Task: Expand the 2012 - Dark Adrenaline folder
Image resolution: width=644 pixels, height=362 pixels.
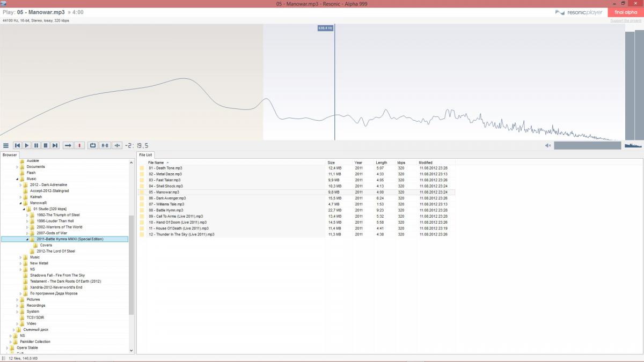Action: (x=20, y=184)
